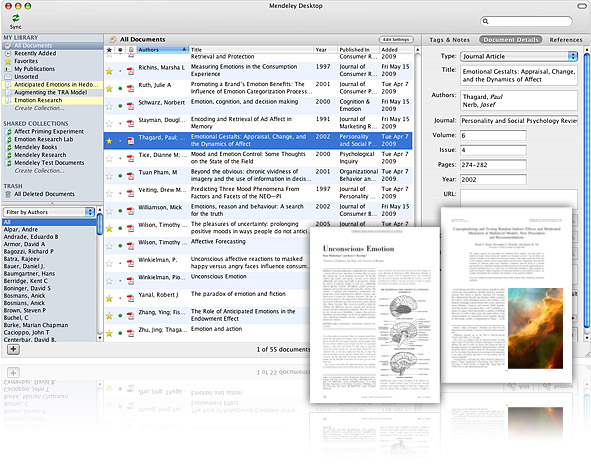
Task: Open the Type dropdown showing Journal Article
Action: tap(519, 56)
